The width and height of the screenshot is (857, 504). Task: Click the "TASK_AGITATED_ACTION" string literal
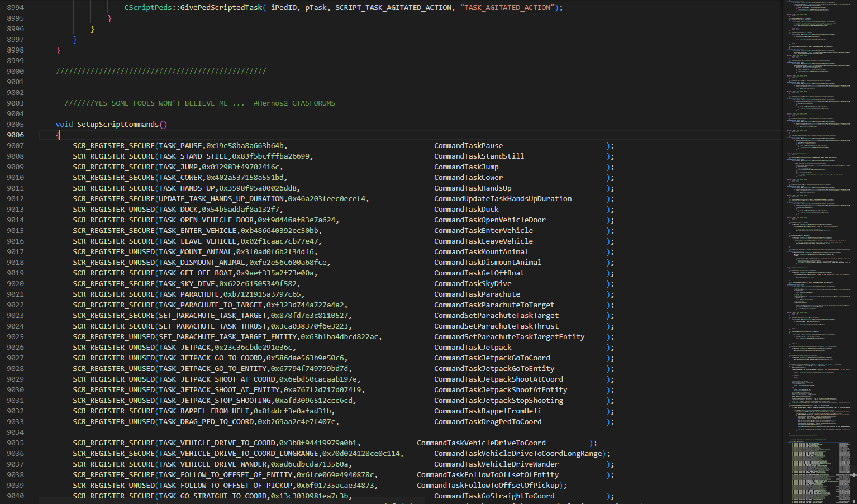[x=507, y=8]
